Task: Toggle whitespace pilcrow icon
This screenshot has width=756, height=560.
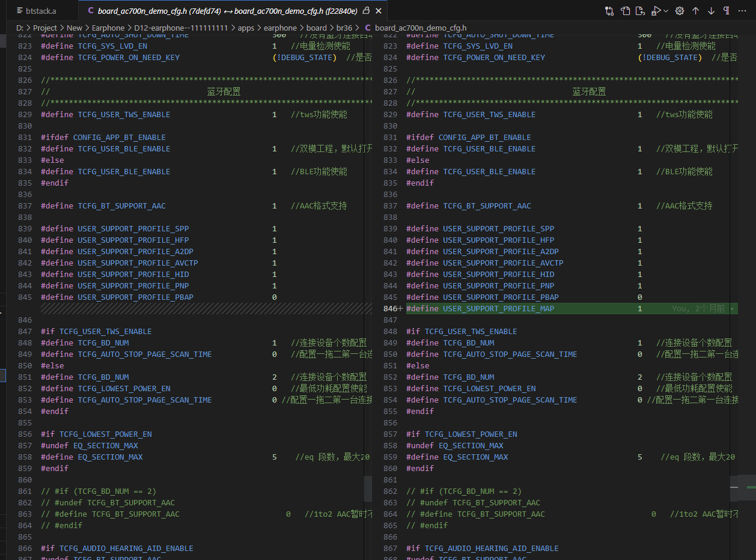Action: click(x=727, y=11)
